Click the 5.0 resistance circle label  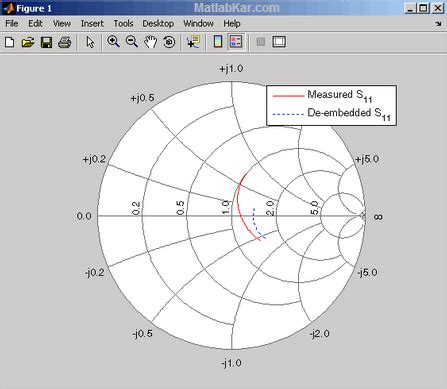point(315,208)
